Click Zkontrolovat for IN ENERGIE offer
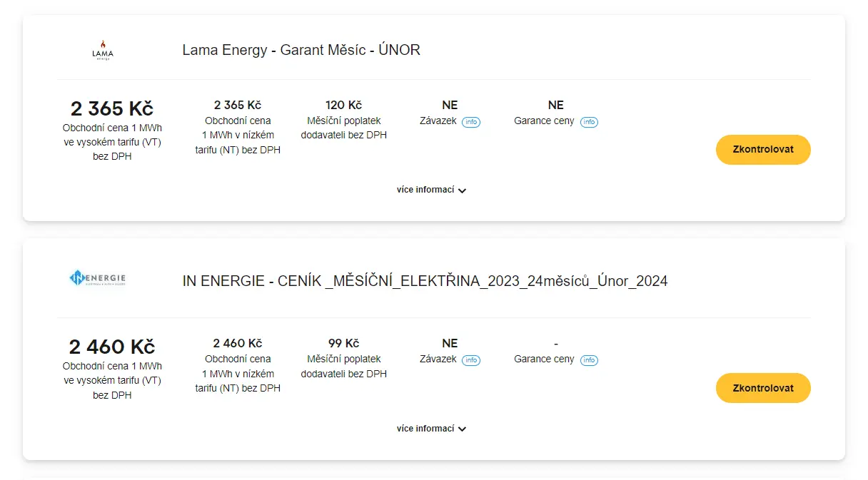 coord(763,388)
